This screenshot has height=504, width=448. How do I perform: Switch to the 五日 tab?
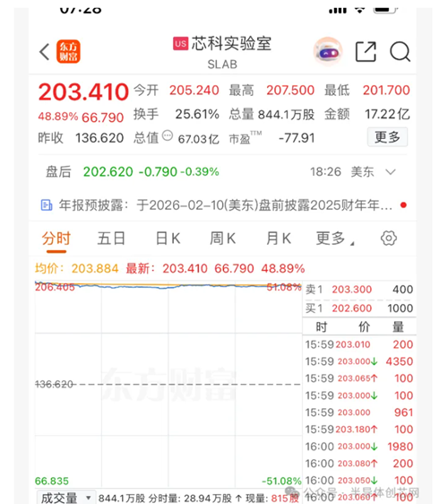pyautogui.click(x=111, y=239)
